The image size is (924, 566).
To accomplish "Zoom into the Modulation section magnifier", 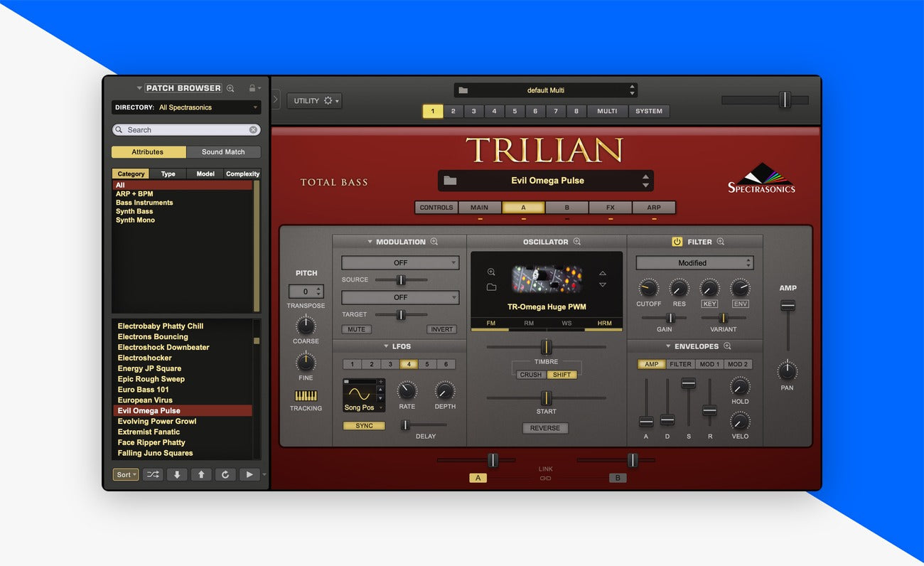I will tap(434, 242).
